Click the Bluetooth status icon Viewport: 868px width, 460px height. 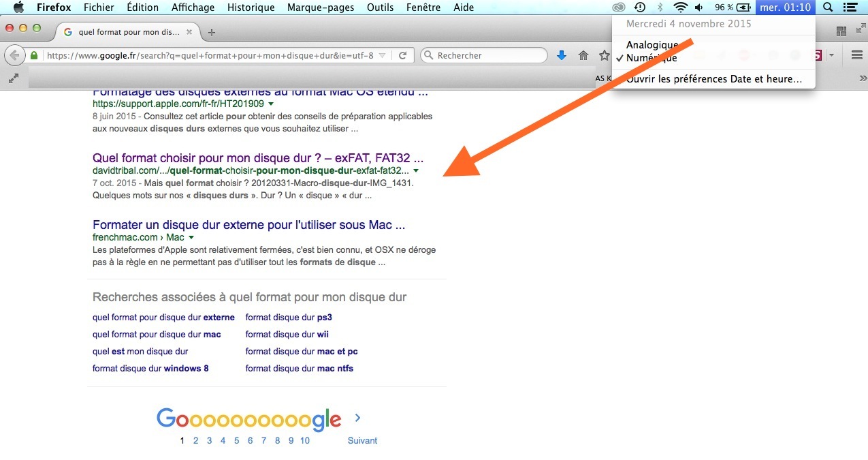click(x=660, y=7)
